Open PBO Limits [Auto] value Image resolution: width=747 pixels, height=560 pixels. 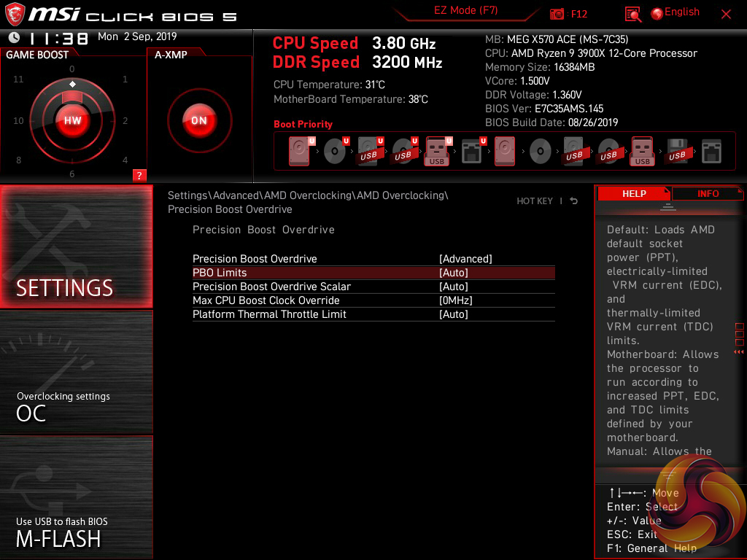[x=454, y=273]
